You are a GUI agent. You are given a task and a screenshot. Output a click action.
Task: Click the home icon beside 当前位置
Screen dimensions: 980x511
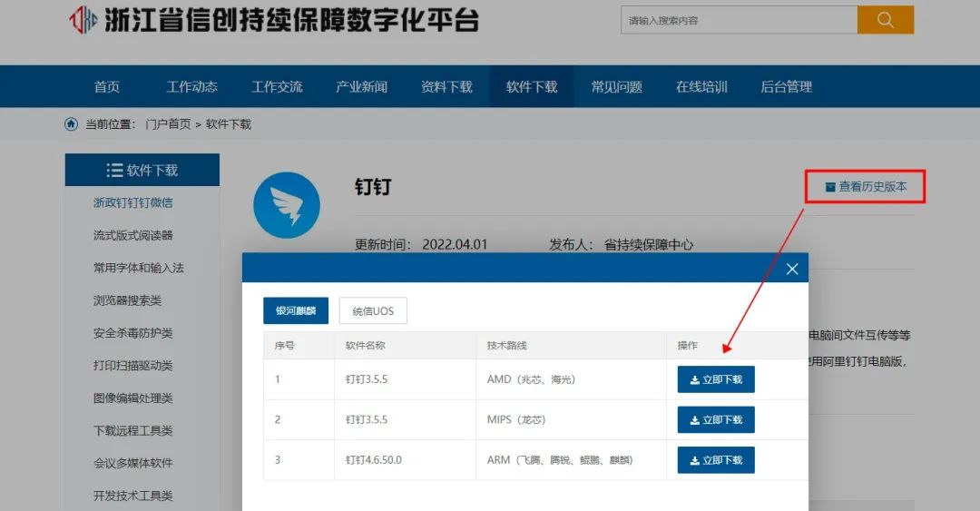coord(72,123)
